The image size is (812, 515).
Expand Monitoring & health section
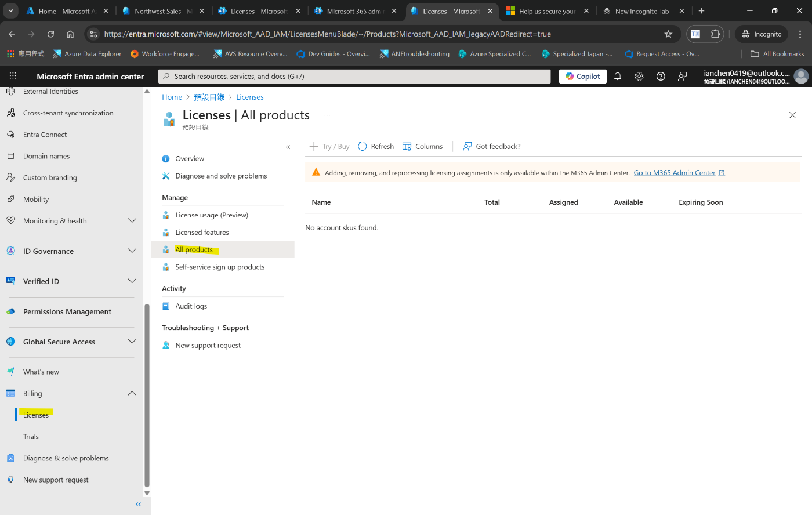tap(132, 221)
